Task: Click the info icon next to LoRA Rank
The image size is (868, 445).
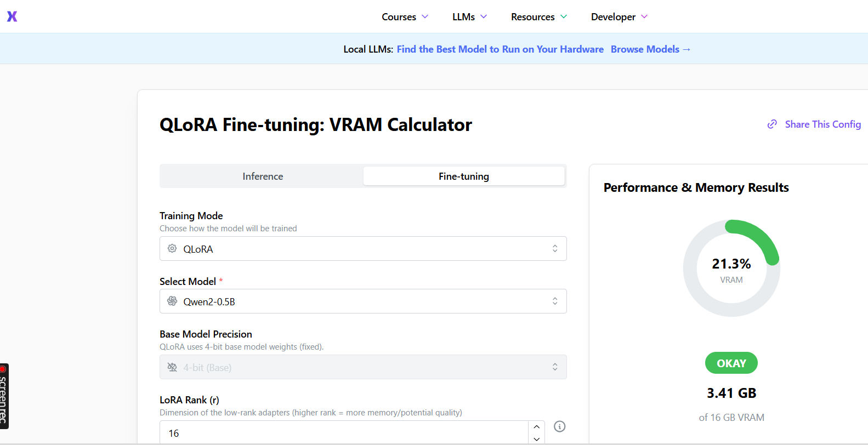Action: (559, 426)
